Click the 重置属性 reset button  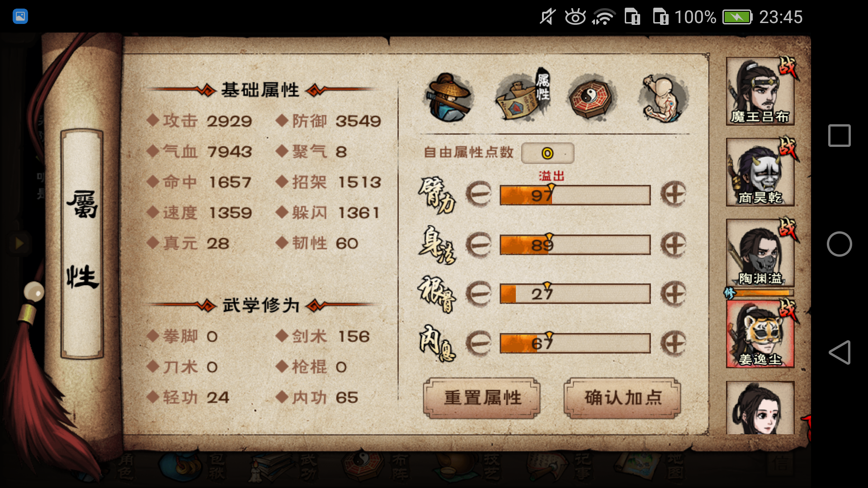coord(482,398)
